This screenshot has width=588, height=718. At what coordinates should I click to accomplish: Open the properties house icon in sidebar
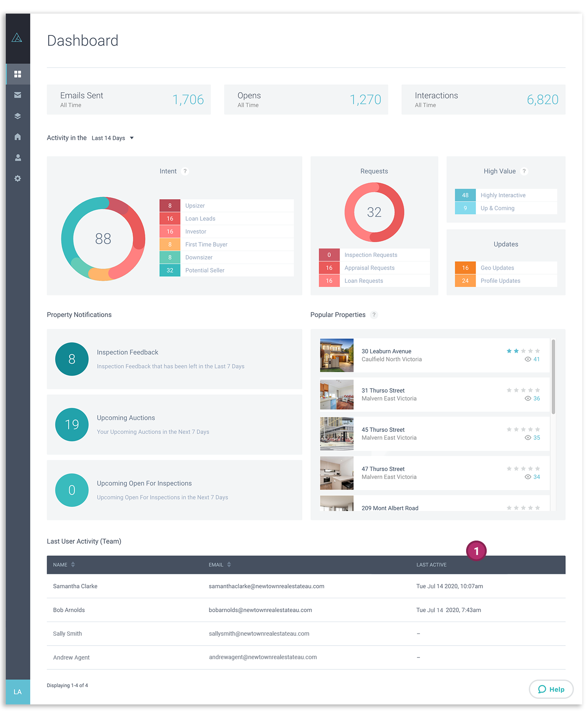[17, 137]
